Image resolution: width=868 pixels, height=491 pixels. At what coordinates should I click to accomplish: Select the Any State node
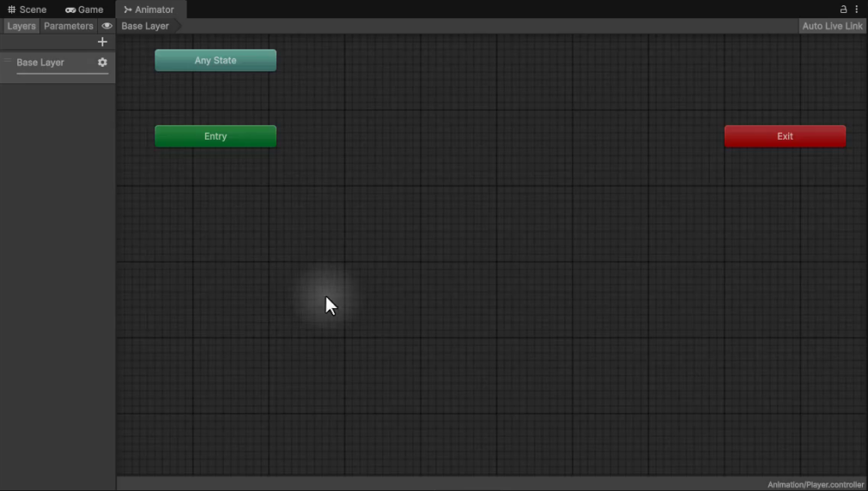click(215, 61)
